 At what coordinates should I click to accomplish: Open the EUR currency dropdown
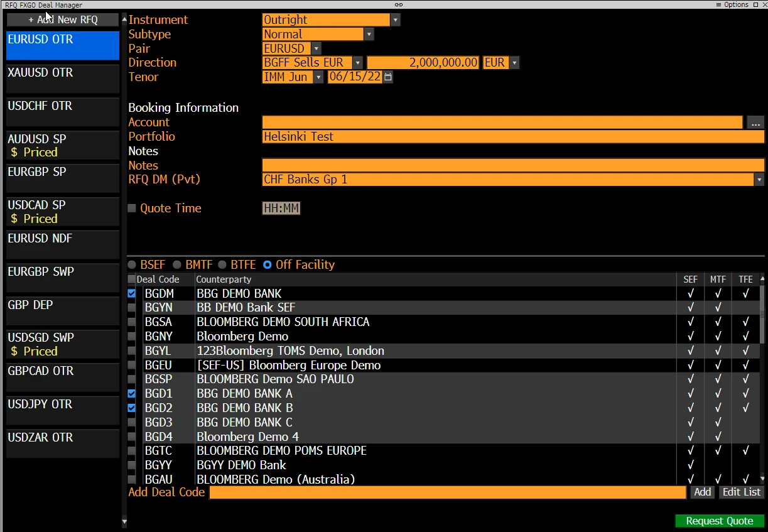click(514, 63)
